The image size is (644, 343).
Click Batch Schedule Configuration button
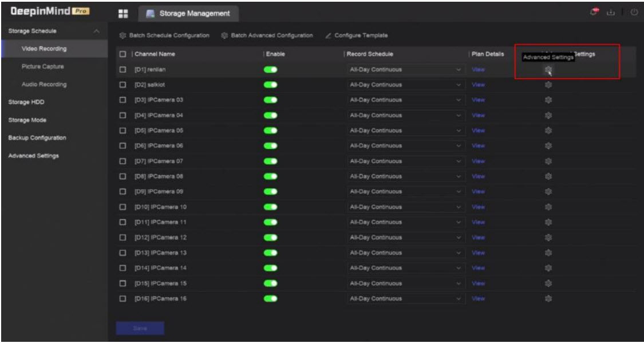click(164, 36)
